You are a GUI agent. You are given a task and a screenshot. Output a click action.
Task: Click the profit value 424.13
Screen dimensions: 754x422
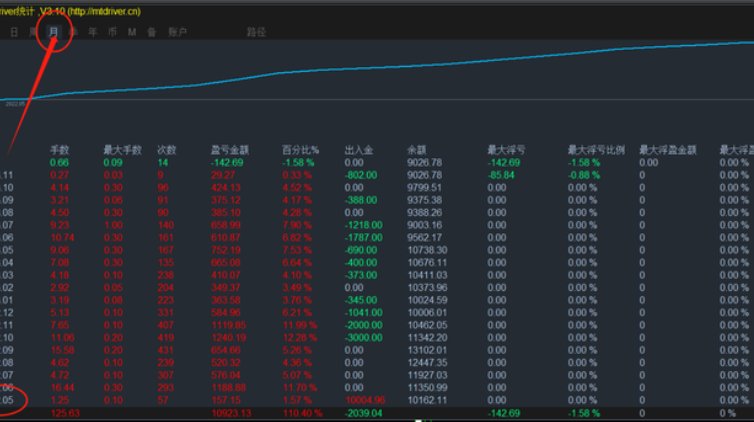tap(228, 187)
